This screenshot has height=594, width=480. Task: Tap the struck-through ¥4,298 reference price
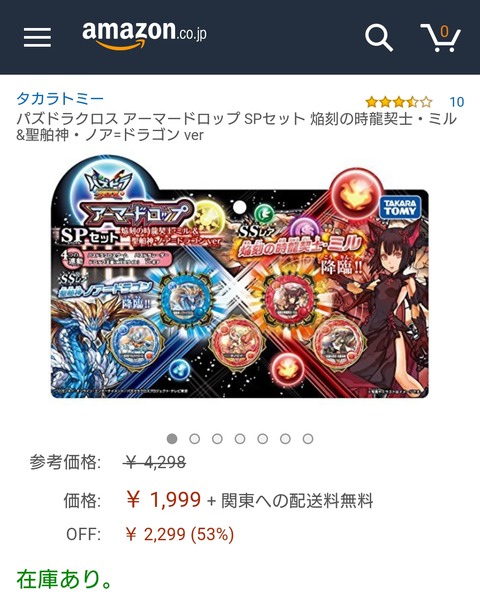click(154, 462)
